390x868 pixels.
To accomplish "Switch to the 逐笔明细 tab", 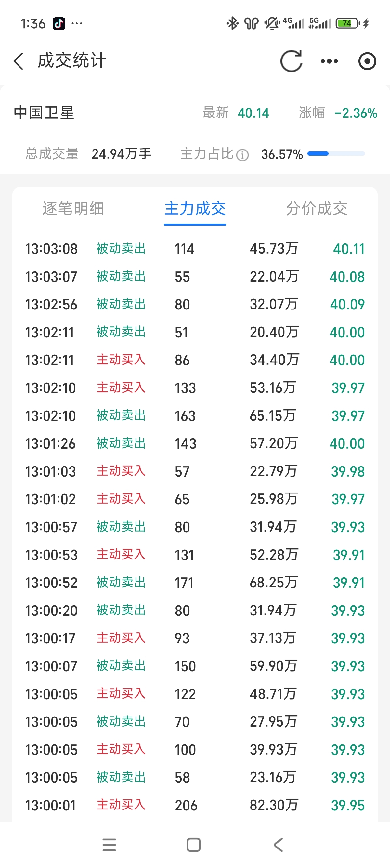I will pyautogui.click(x=73, y=208).
